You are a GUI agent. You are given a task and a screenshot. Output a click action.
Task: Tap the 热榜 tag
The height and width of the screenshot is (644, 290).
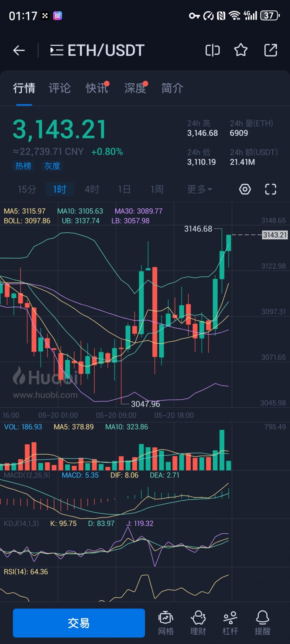(23, 166)
